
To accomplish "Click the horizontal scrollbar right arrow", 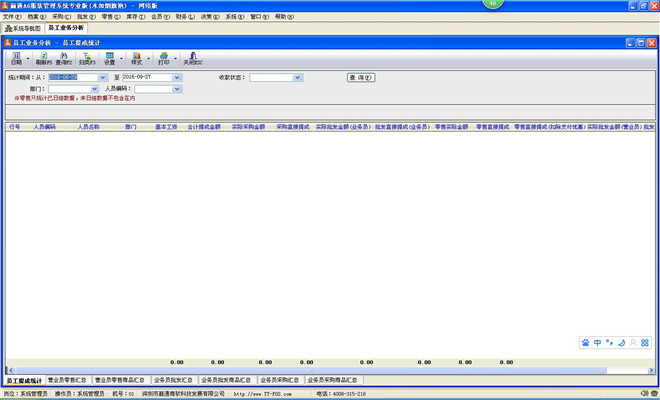I will pyautogui.click(x=651, y=371).
